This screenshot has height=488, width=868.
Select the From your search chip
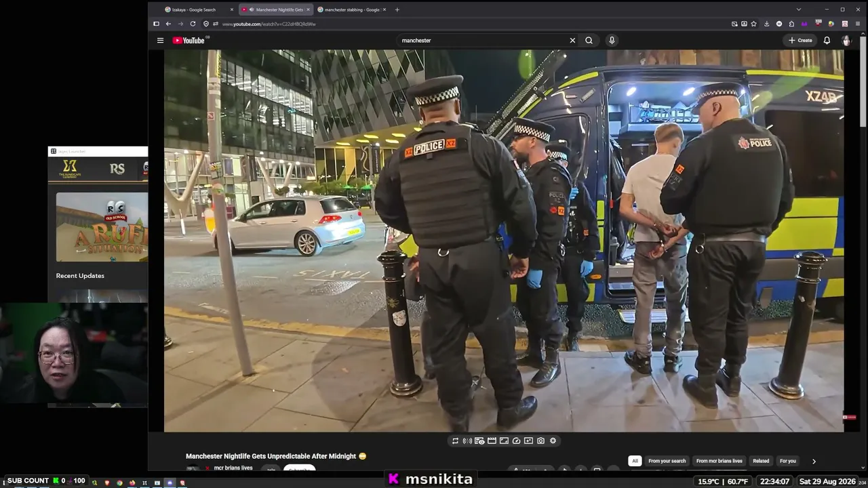[667, 461]
